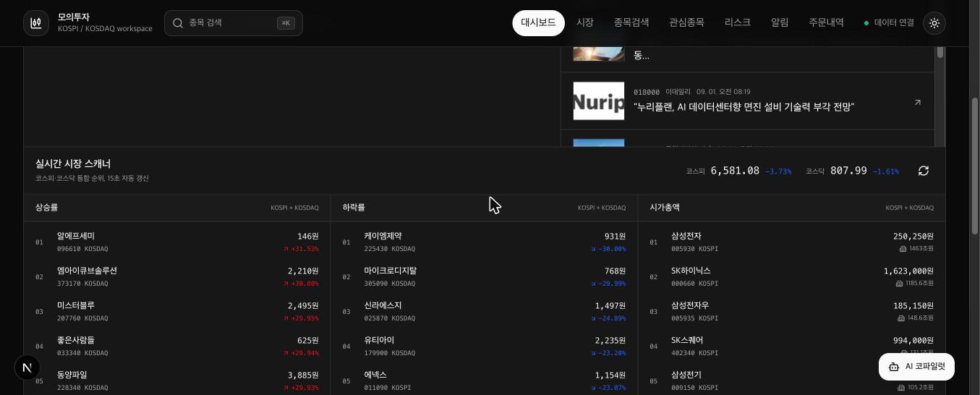Open external link arrow for 누리플랜 news

[918, 102]
